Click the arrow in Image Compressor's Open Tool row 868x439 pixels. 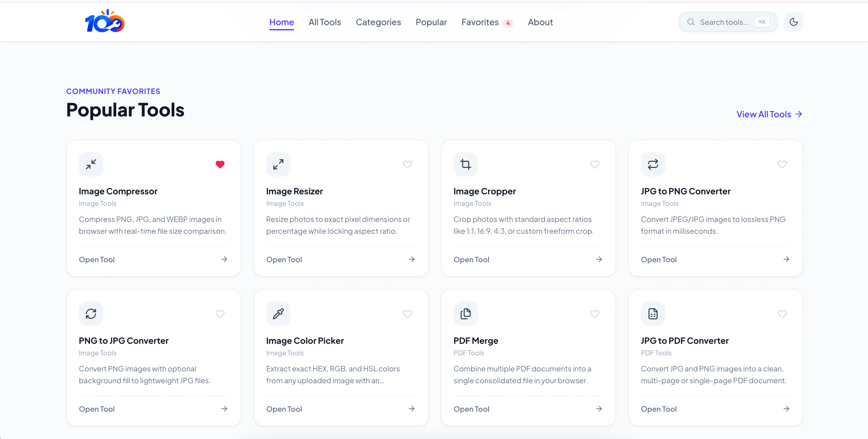pyautogui.click(x=224, y=259)
